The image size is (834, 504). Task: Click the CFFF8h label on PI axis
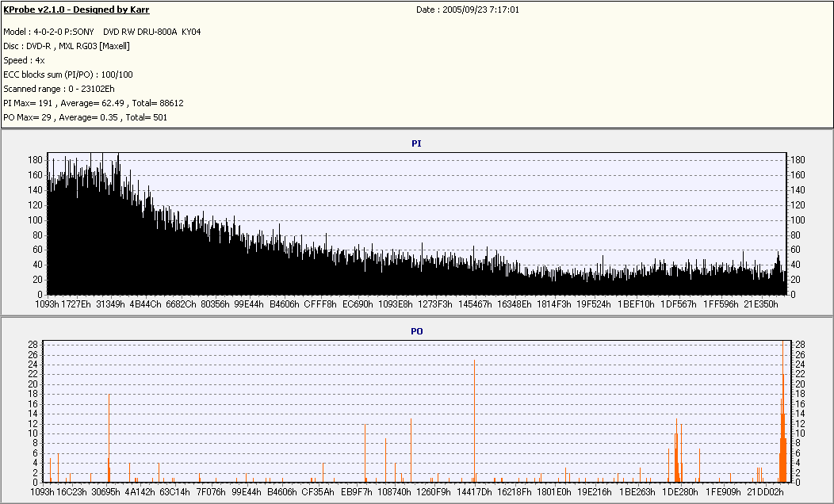(320, 304)
